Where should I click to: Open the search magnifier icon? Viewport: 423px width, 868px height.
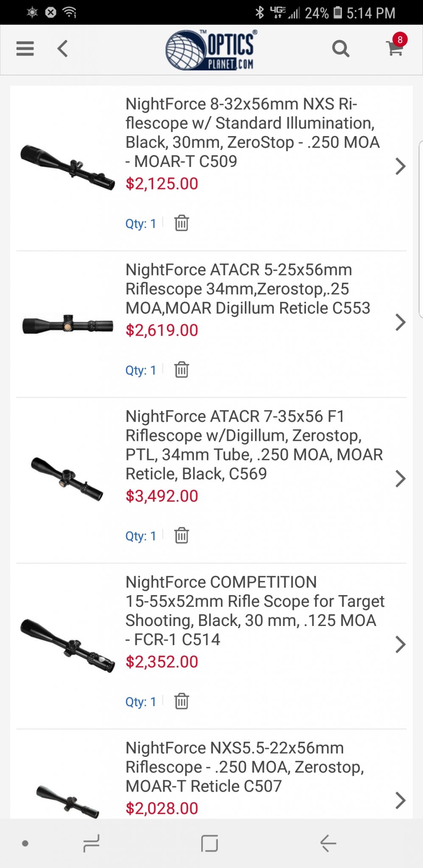coord(340,49)
